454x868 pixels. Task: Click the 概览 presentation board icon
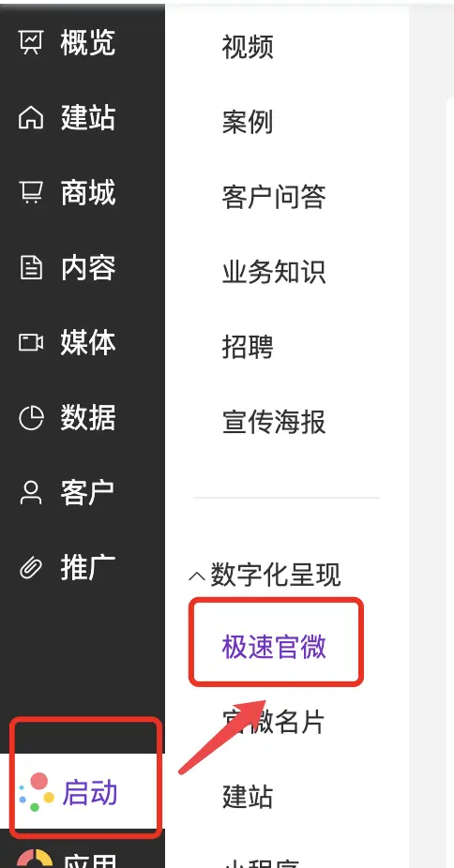point(31,42)
